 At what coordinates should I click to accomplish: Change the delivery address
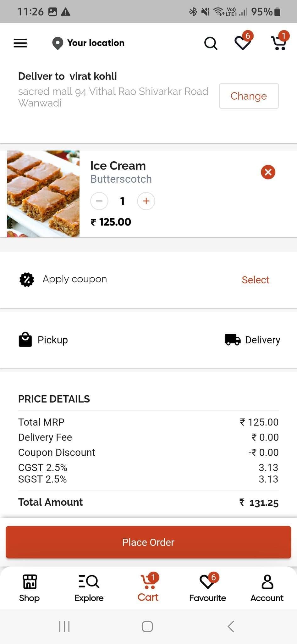[x=249, y=96]
